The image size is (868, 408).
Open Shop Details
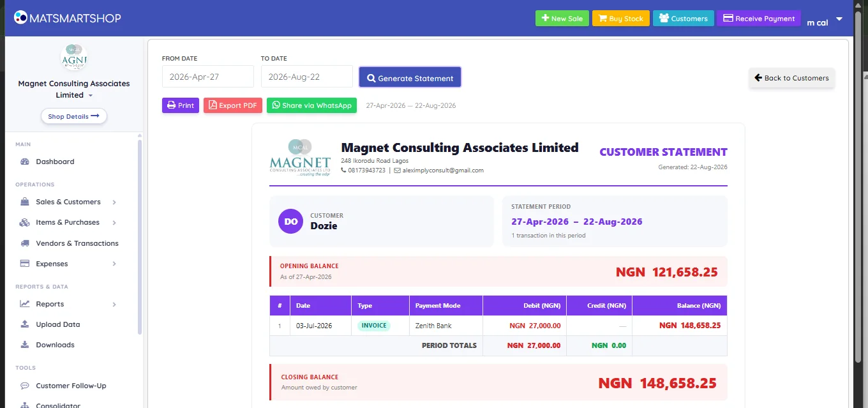(73, 116)
